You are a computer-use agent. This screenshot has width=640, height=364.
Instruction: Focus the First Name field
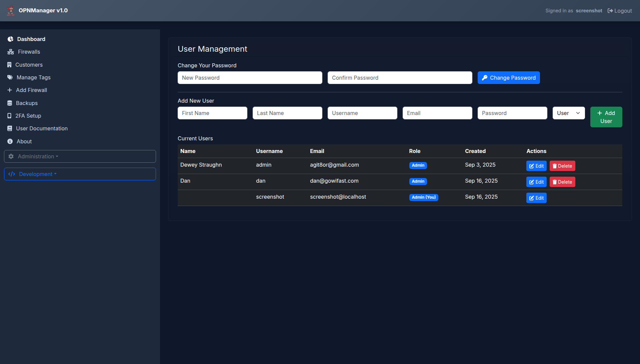pos(212,113)
